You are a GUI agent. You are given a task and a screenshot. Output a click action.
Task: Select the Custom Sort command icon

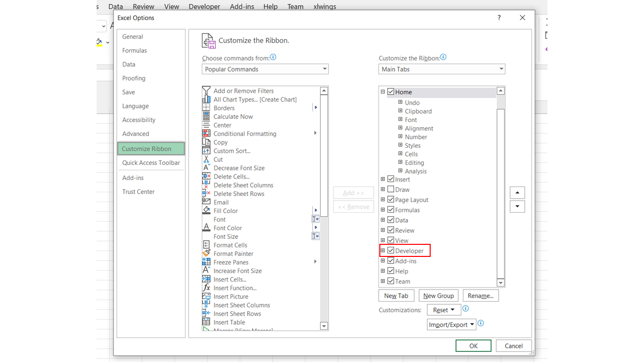206,151
